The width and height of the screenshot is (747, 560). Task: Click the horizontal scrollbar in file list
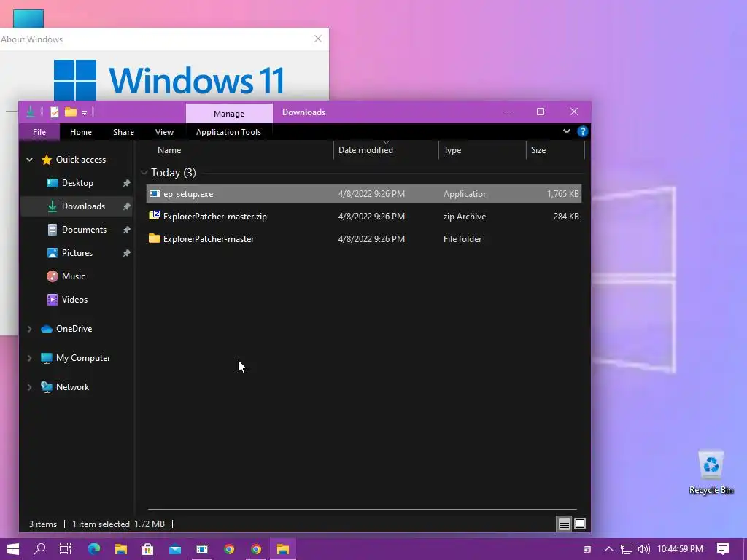[x=362, y=510]
